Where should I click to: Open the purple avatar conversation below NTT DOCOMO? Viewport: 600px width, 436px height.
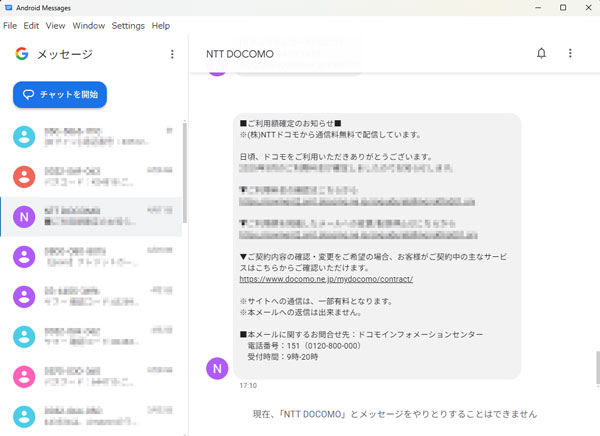pos(91,256)
